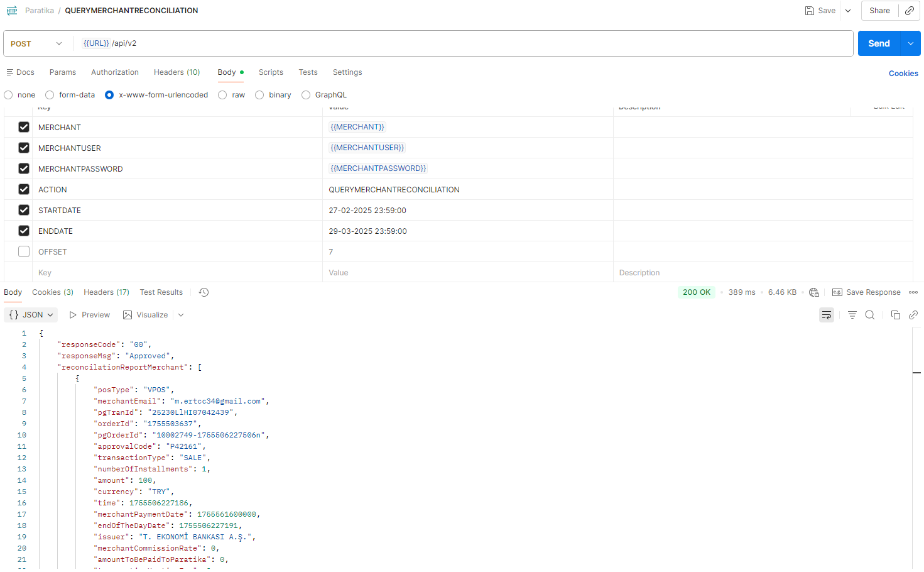Viewport: 924px width, 572px height.
Task: Click the Cookies link
Action: pos(903,74)
